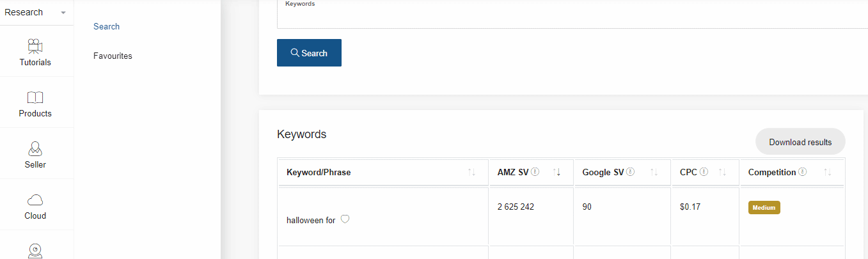Sort the table by the Google SV column
The image size is (868, 259).
[x=654, y=172]
